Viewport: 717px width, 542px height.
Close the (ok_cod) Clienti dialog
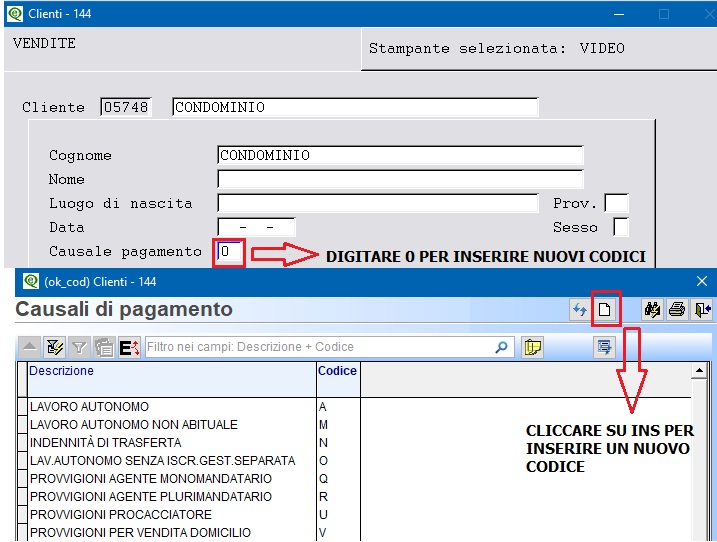click(x=702, y=281)
